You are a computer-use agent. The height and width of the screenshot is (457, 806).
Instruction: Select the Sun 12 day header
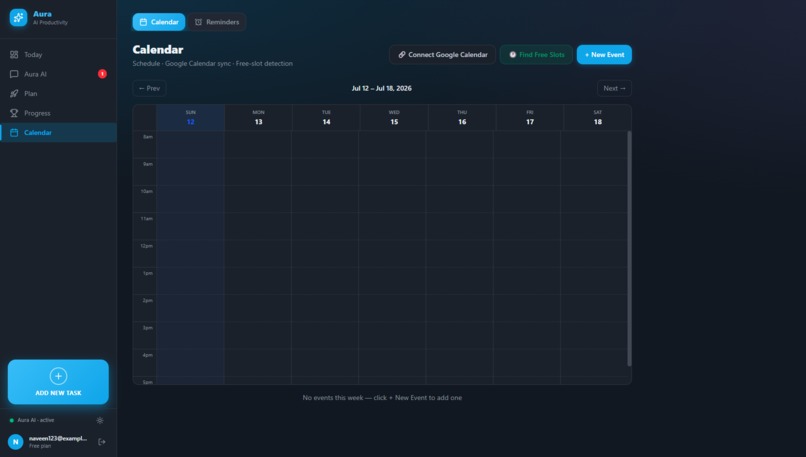coord(191,118)
